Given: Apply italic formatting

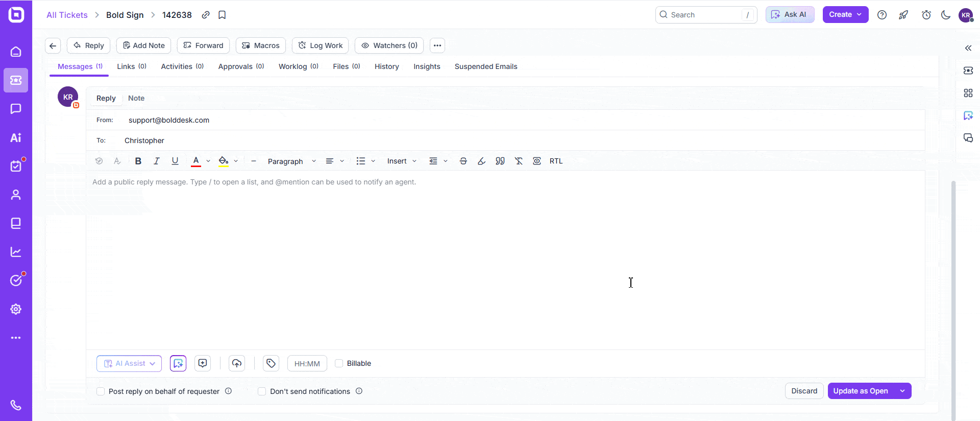Looking at the screenshot, I should [x=157, y=161].
